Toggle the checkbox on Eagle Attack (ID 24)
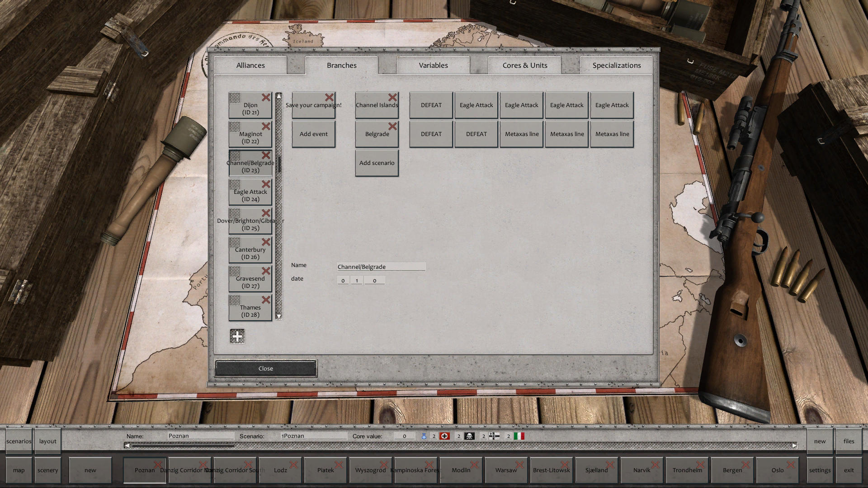Screen dimensions: 868x488 coord(235,185)
